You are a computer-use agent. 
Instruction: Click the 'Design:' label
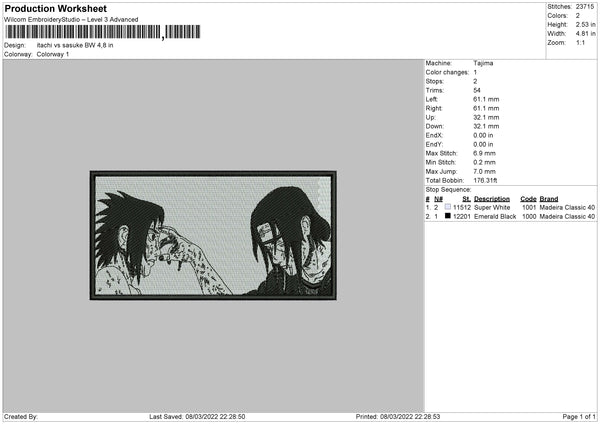tap(15, 45)
